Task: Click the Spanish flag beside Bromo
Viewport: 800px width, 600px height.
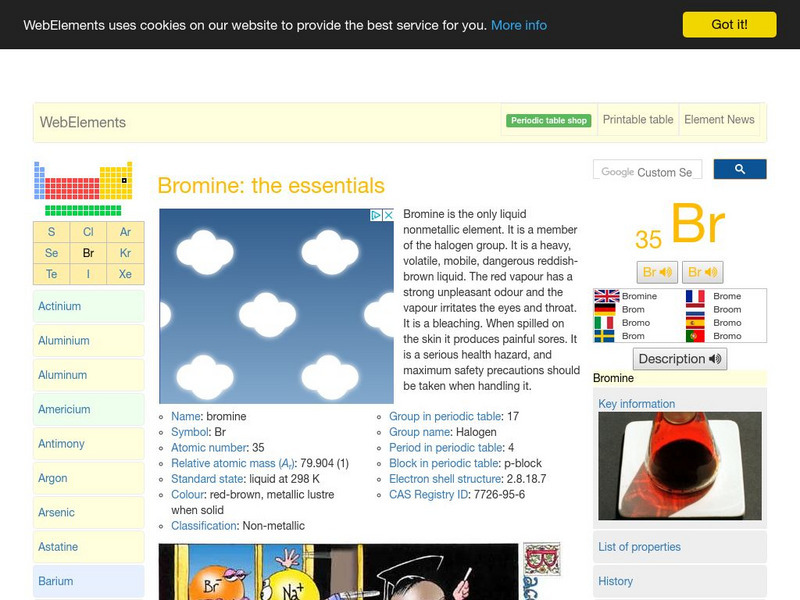Action: 696,323
